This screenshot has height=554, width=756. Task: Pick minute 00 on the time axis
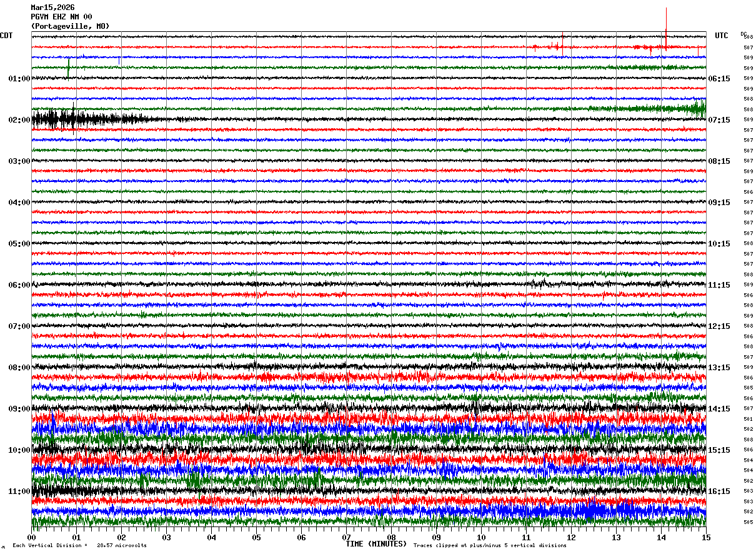click(32, 537)
